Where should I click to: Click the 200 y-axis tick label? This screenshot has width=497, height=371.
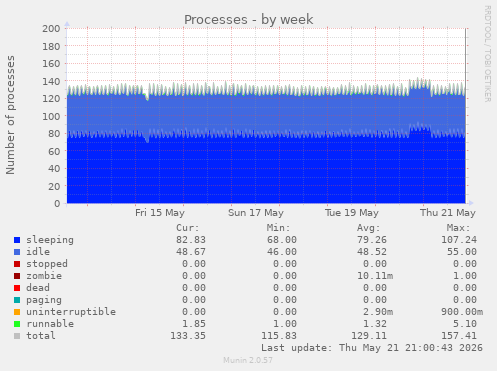(51, 29)
